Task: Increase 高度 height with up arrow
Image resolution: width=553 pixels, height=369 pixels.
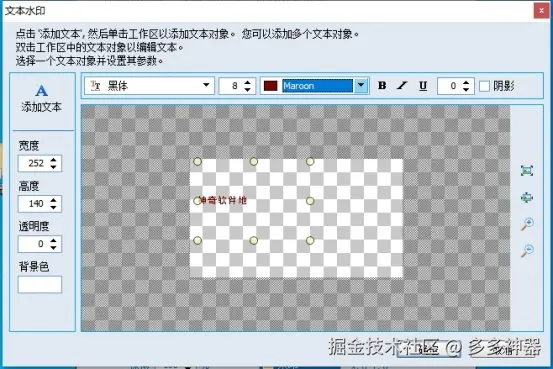Action: pos(53,200)
